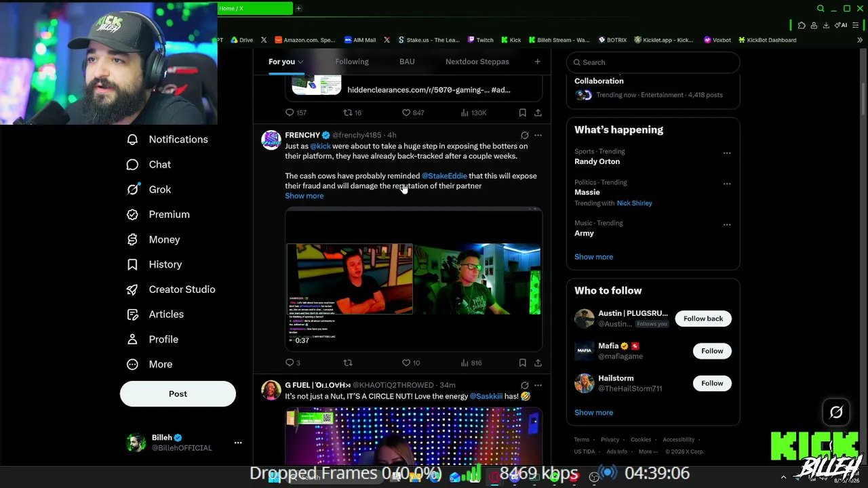Open Chat via its speech bubble icon
The height and width of the screenshot is (488, 868).
(x=132, y=165)
